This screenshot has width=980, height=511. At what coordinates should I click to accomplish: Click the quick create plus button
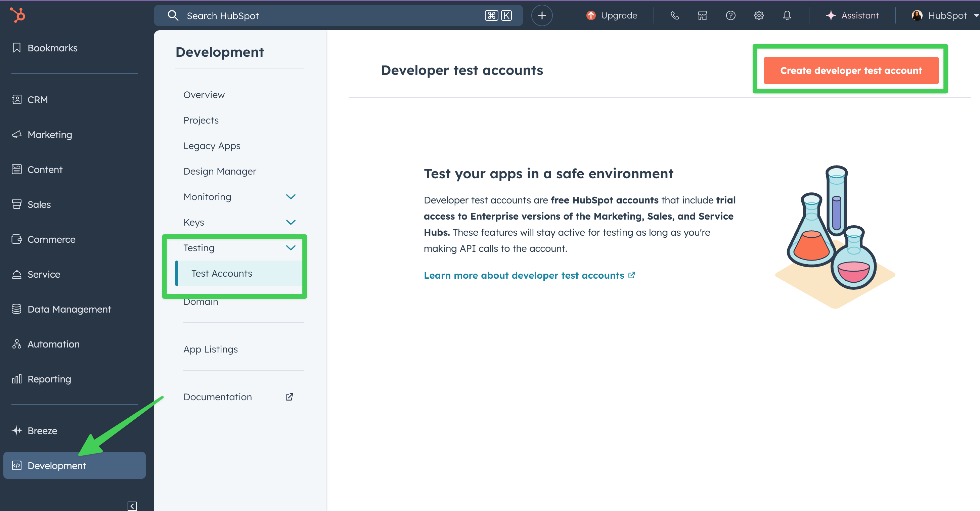[x=542, y=15]
